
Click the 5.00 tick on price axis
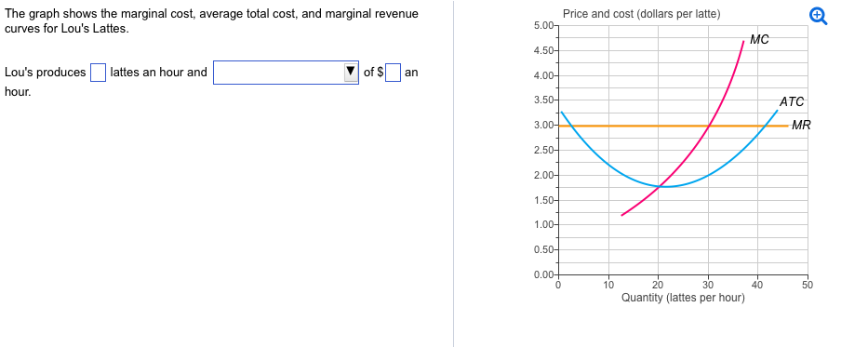543,26
